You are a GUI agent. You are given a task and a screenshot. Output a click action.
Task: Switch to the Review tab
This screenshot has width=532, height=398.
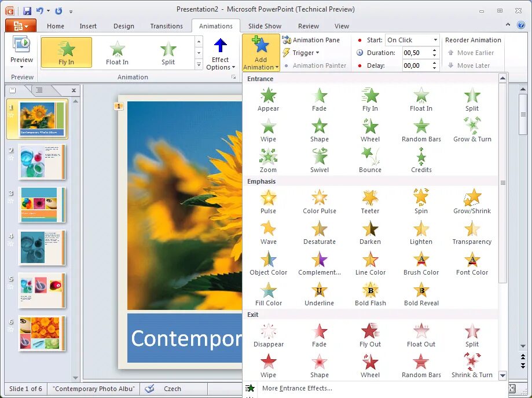(x=309, y=26)
